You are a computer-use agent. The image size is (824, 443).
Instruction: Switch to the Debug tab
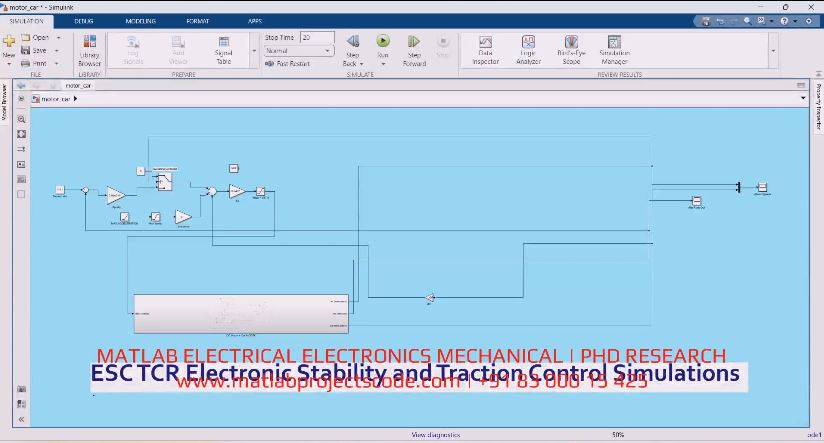pos(84,20)
